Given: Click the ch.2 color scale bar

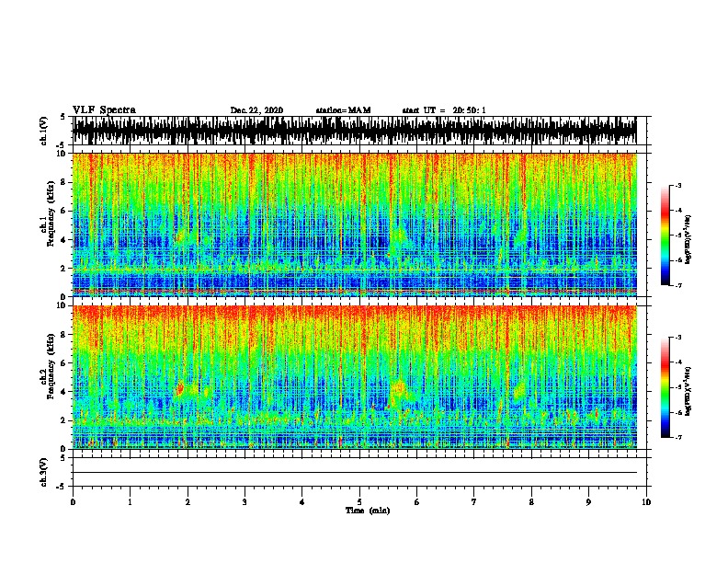Looking at the screenshot, I should click(x=665, y=387).
